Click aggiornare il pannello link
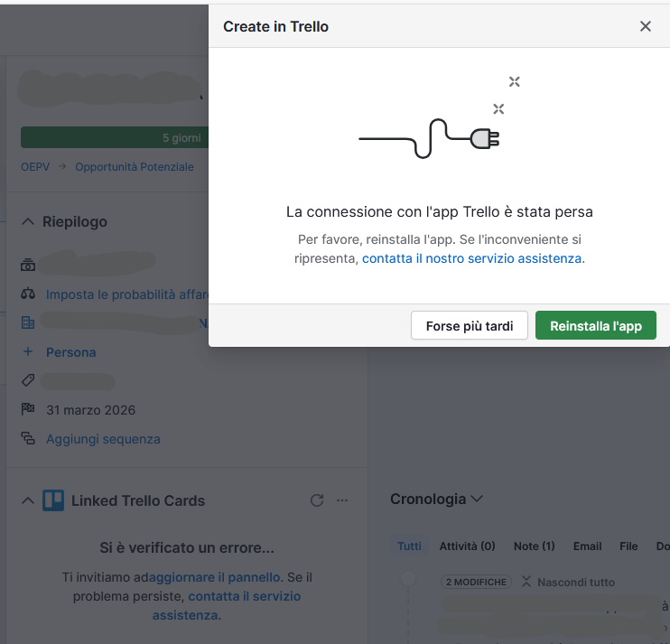Screen dimensions: 670x644 tap(214, 577)
